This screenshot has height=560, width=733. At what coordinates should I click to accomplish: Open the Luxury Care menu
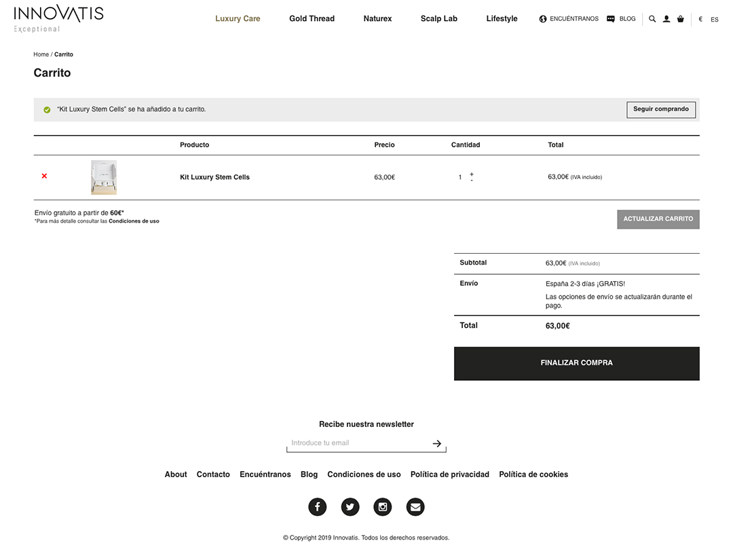pyautogui.click(x=238, y=19)
